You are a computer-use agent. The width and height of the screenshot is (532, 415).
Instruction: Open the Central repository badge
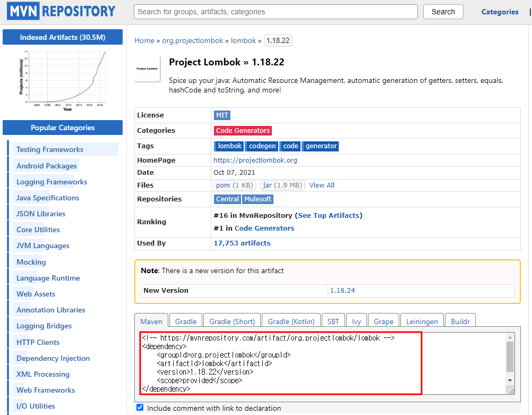pos(227,199)
